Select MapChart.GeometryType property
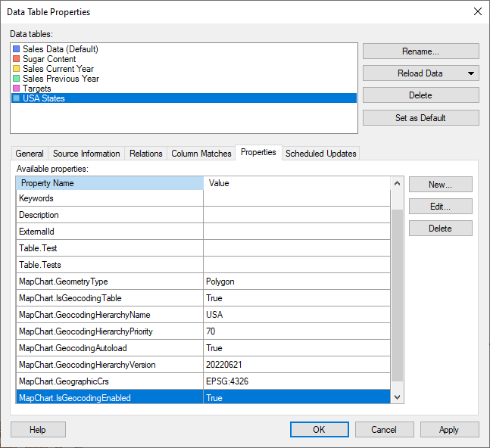Viewport: 490px width, 448px height. pyautogui.click(x=203, y=282)
